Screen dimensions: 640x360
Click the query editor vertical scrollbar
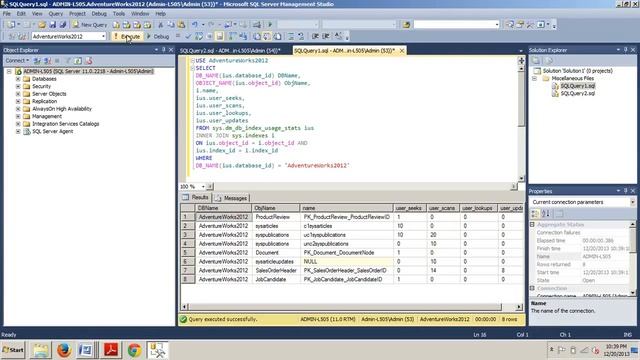(x=521, y=99)
